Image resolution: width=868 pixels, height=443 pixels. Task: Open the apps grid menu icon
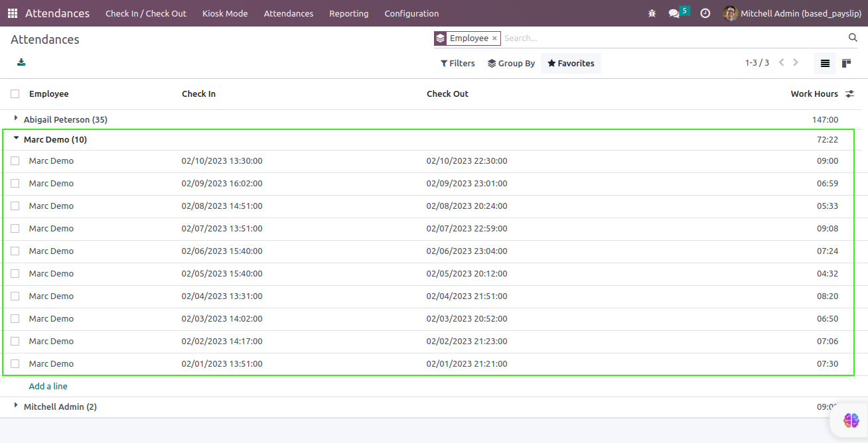[x=13, y=13]
